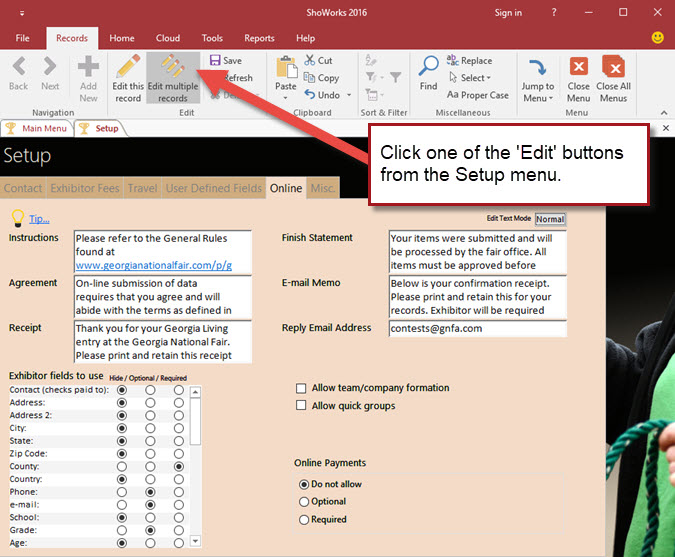Click the Close All Menus icon

[613, 68]
